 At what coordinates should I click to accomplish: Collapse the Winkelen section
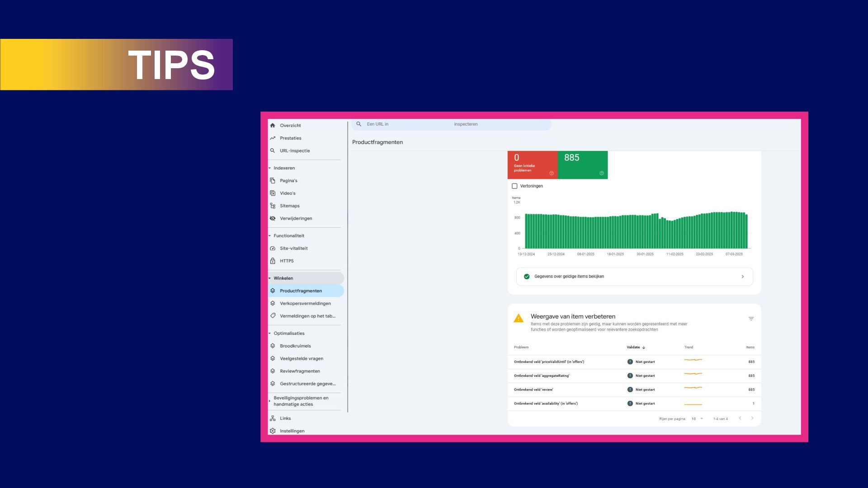(x=270, y=278)
